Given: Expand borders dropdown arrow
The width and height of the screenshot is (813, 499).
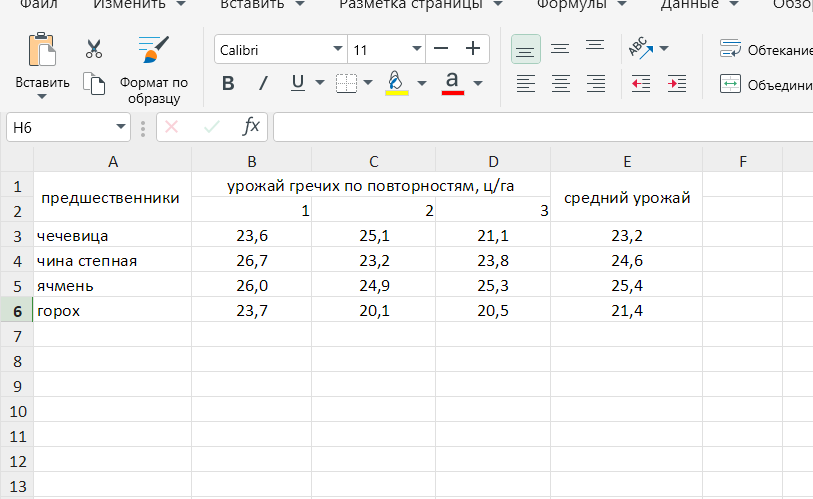Looking at the screenshot, I should tap(368, 83).
